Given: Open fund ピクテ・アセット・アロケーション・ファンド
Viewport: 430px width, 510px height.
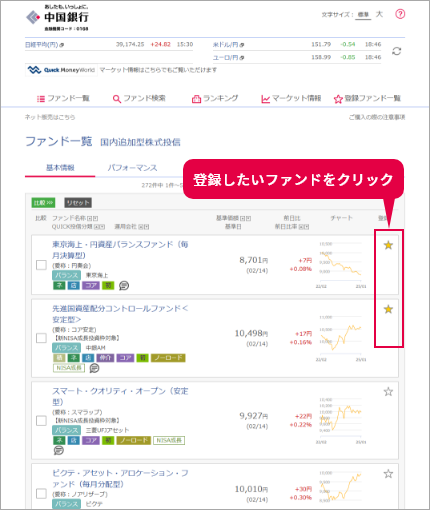Looking at the screenshot, I should pos(120,478).
